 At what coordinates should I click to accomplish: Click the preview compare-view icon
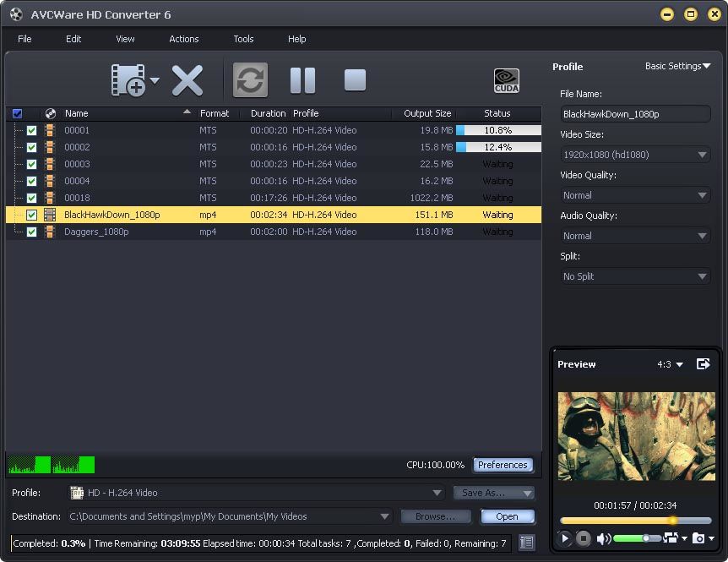pos(671,537)
